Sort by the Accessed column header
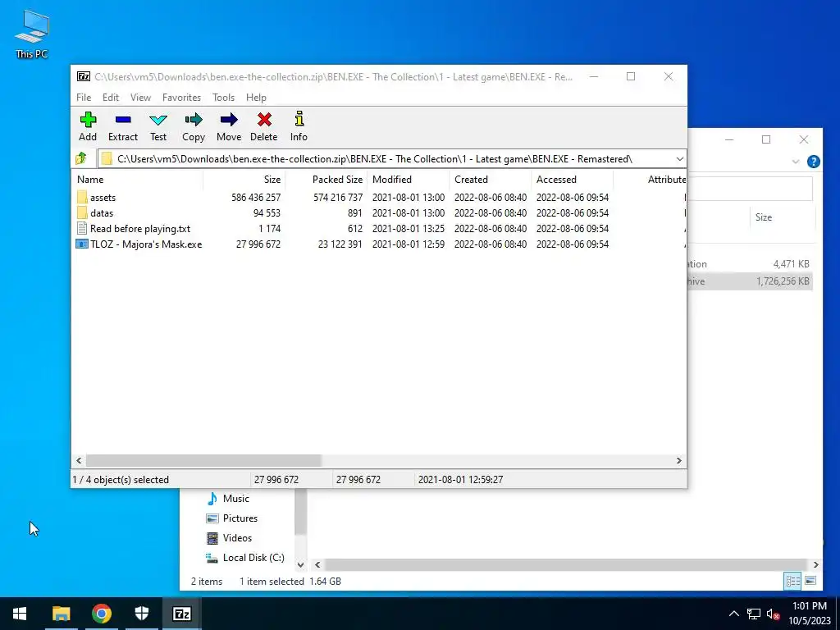Screen dimensions: 840x630 [x=572, y=180]
